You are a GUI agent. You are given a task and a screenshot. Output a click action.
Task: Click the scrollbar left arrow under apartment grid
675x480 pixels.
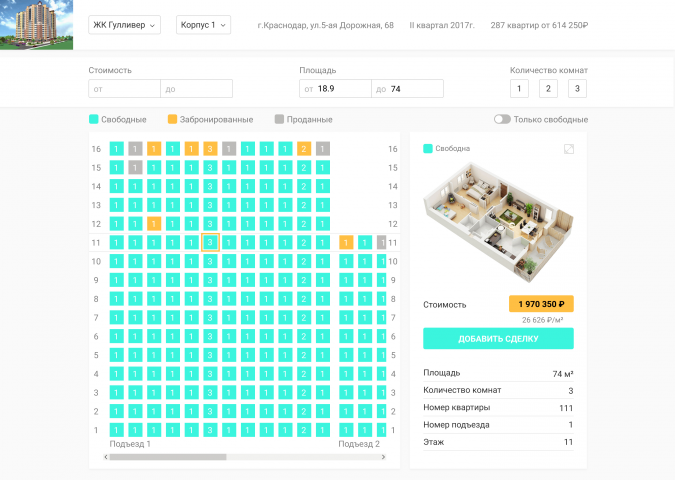(x=106, y=457)
